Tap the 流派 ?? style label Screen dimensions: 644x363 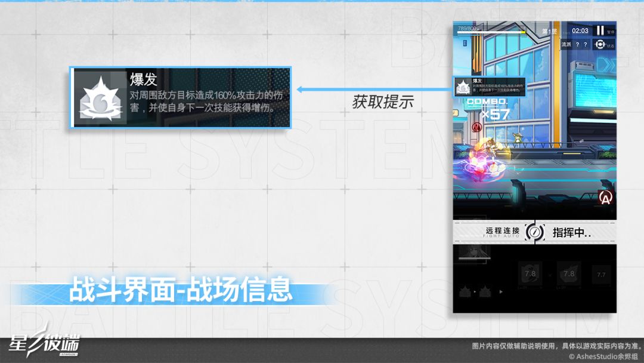pos(575,44)
